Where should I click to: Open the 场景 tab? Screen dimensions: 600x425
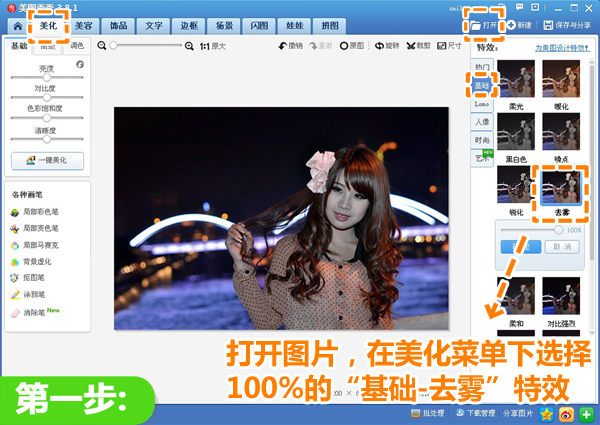pyautogui.click(x=224, y=26)
